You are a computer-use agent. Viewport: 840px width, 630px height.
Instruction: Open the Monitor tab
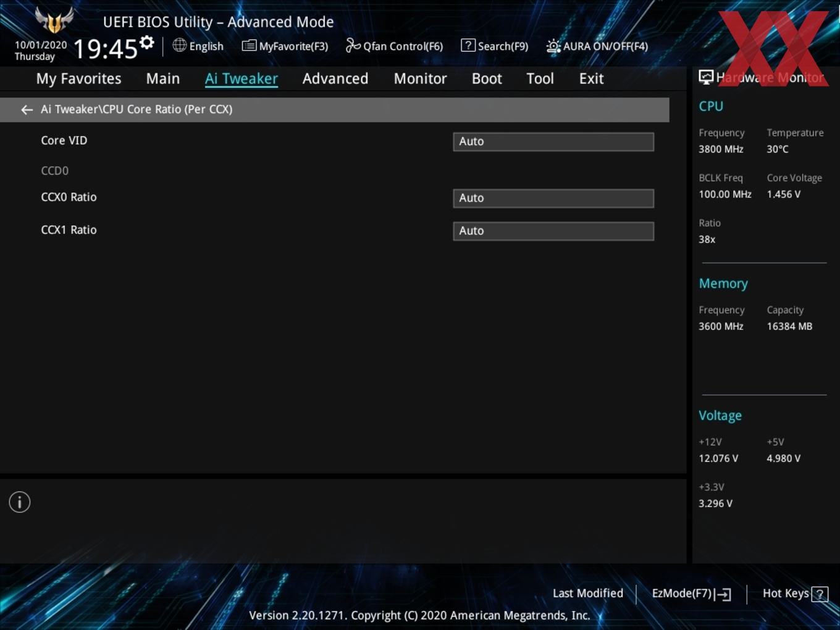(x=420, y=78)
